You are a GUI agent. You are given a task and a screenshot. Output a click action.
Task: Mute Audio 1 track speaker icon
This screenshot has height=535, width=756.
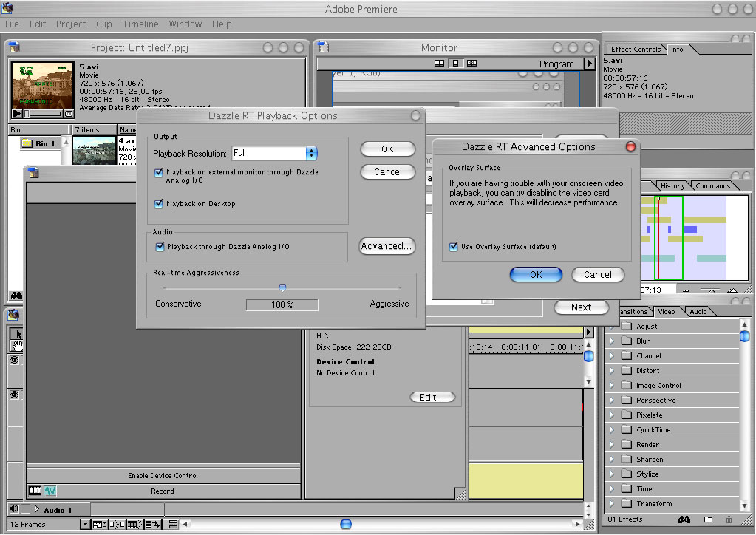pyautogui.click(x=14, y=509)
